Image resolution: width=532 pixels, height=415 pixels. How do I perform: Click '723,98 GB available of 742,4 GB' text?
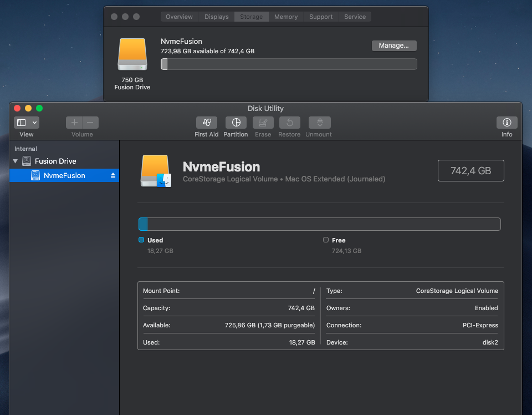tap(207, 51)
